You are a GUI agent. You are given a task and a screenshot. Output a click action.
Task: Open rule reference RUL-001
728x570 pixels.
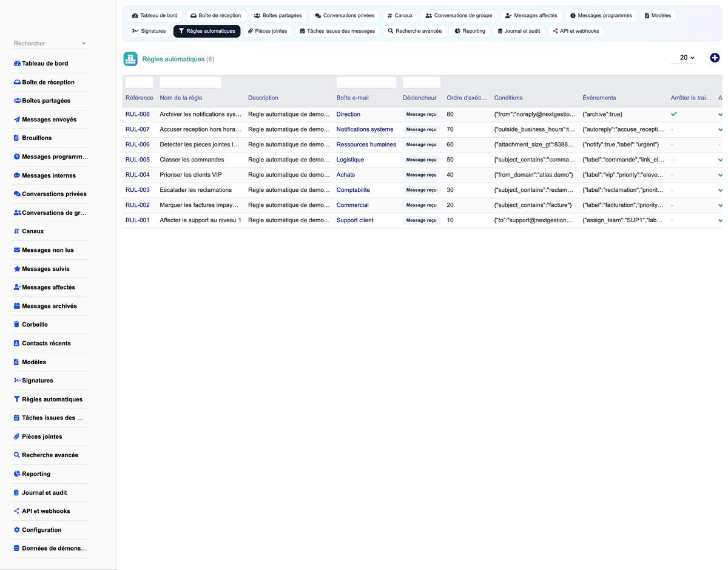(138, 220)
